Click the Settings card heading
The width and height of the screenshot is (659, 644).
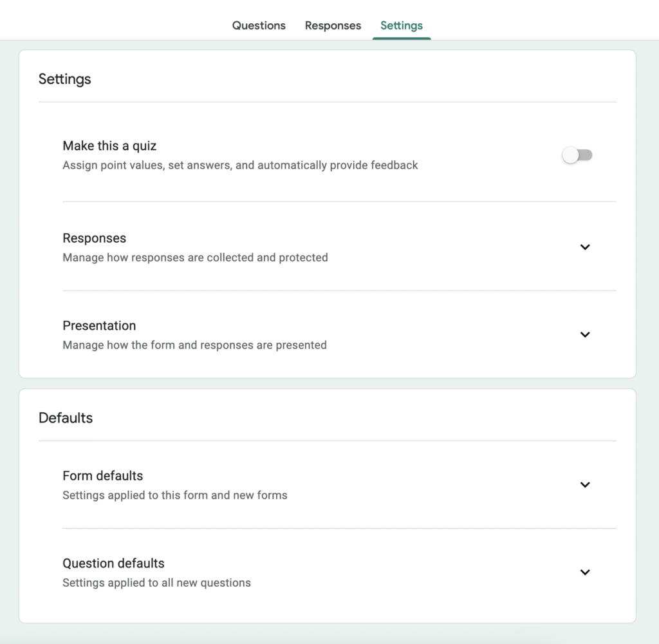pyautogui.click(x=64, y=79)
